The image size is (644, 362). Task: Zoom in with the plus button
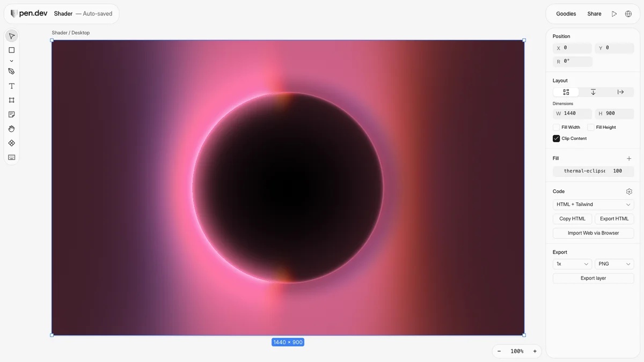pyautogui.click(x=535, y=351)
